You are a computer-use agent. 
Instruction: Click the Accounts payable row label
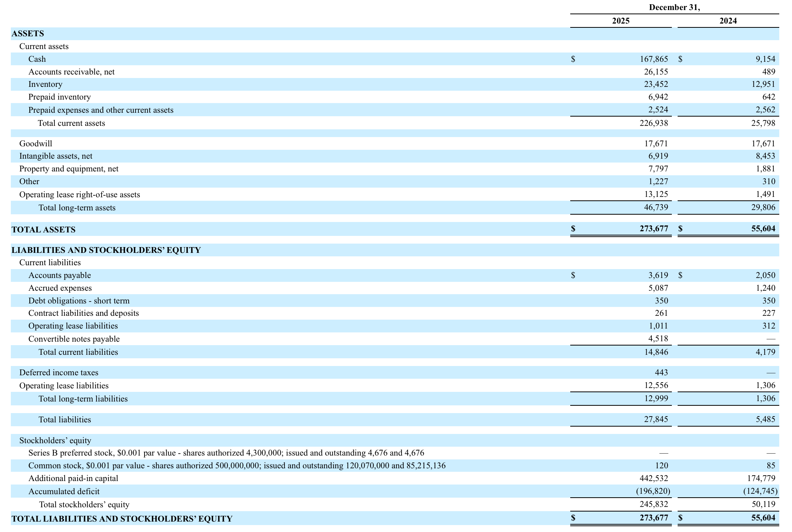[59, 275]
